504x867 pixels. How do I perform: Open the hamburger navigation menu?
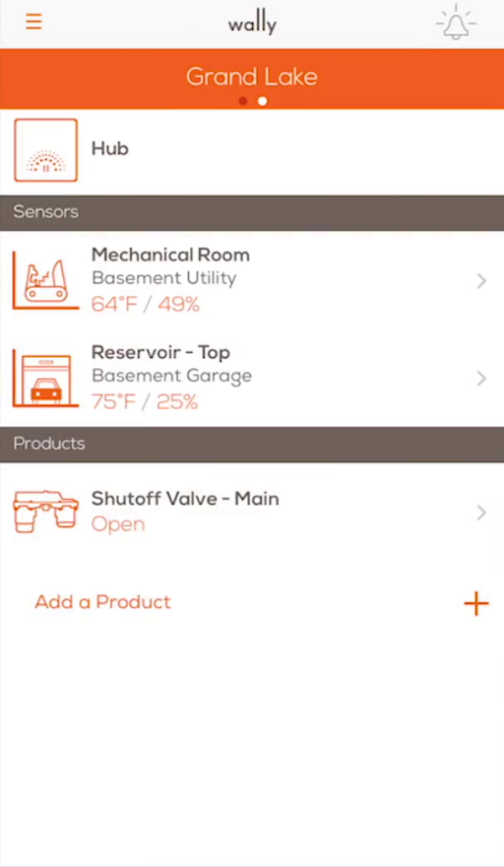click(34, 21)
